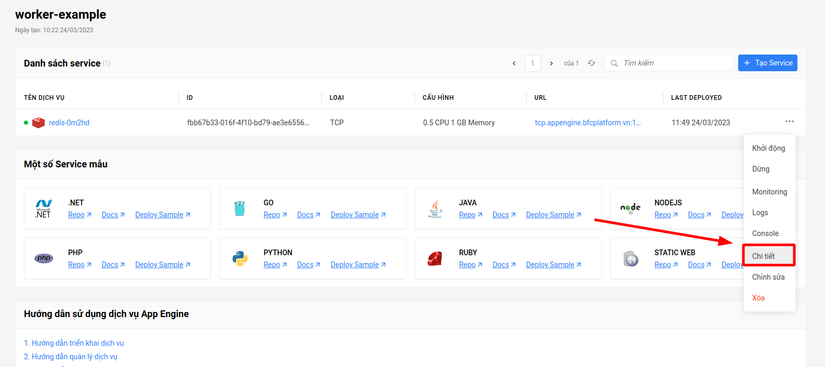This screenshot has height=367, width=825.
Task: Click the LAST DEPLOYED column header
Action: [696, 98]
